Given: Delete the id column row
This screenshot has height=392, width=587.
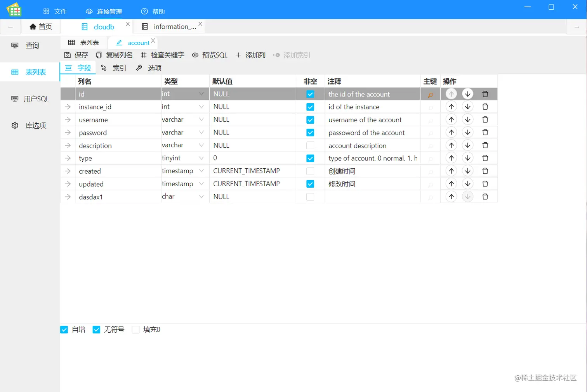Looking at the screenshot, I should [x=485, y=94].
